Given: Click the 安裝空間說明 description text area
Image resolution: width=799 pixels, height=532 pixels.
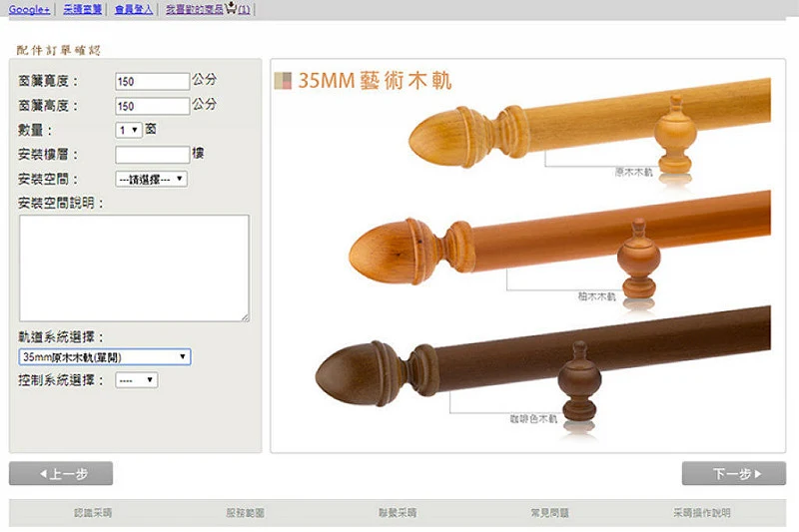Looking at the screenshot, I should (x=135, y=267).
